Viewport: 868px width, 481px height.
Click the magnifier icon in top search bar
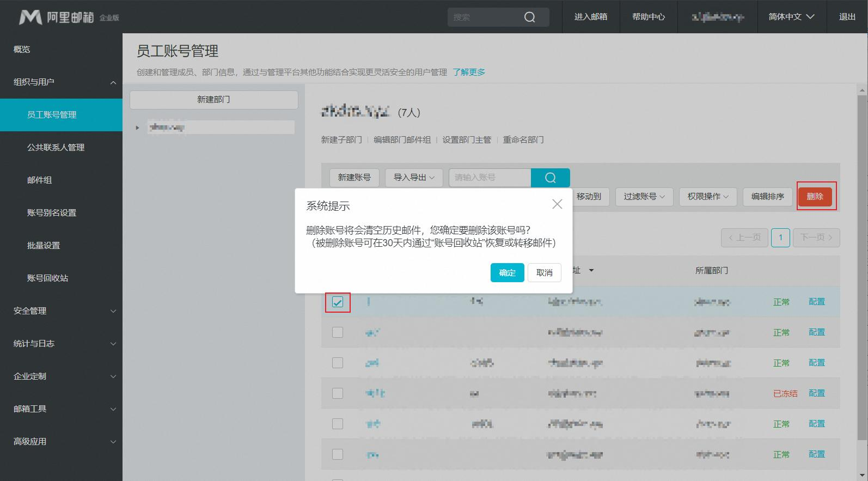pos(529,17)
